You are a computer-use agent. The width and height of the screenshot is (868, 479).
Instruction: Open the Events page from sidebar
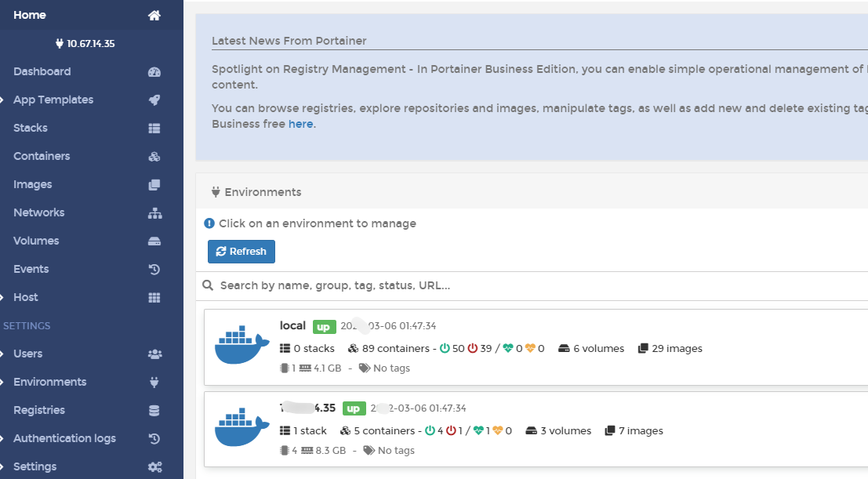31,269
